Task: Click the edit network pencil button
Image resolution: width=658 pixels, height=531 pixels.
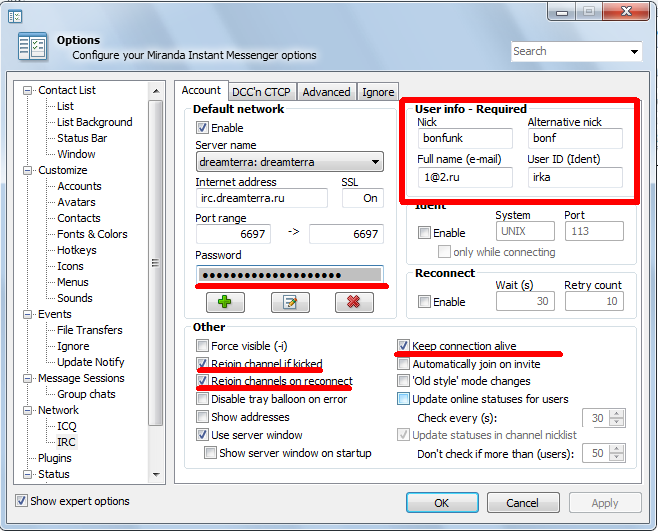Action: 290,302
